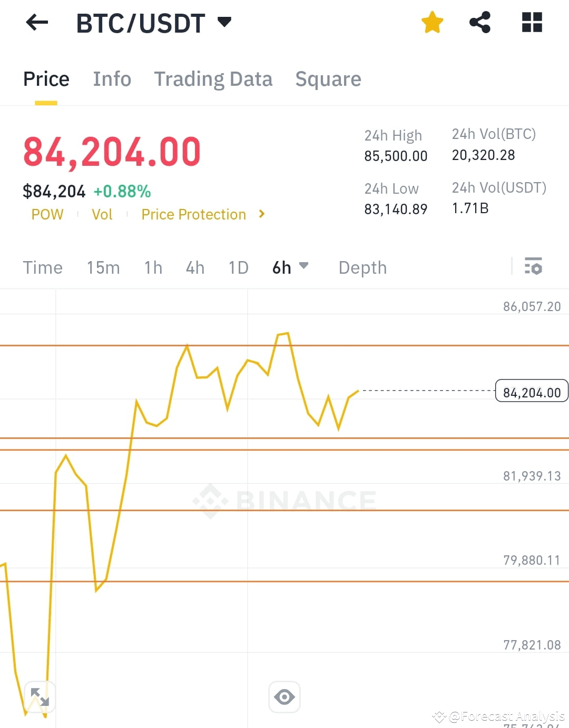
Task: Navigate back using the arrow icon
Action: click(36, 22)
